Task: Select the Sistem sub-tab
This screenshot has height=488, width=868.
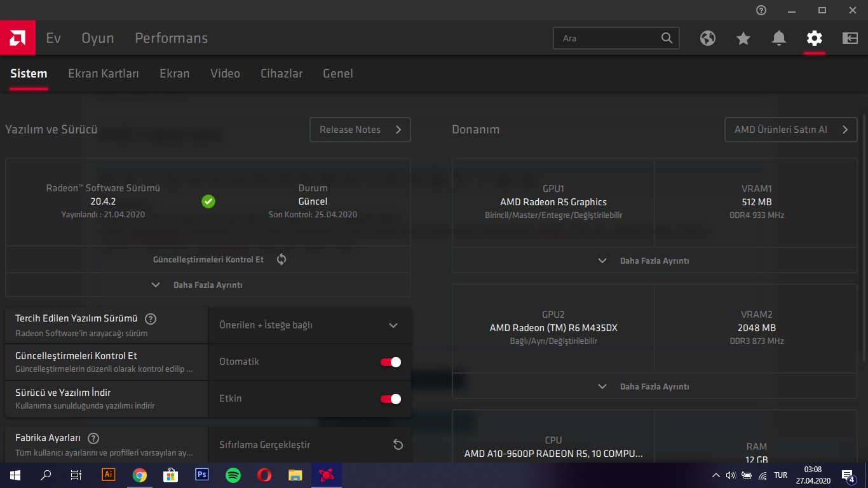Action: [29, 74]
